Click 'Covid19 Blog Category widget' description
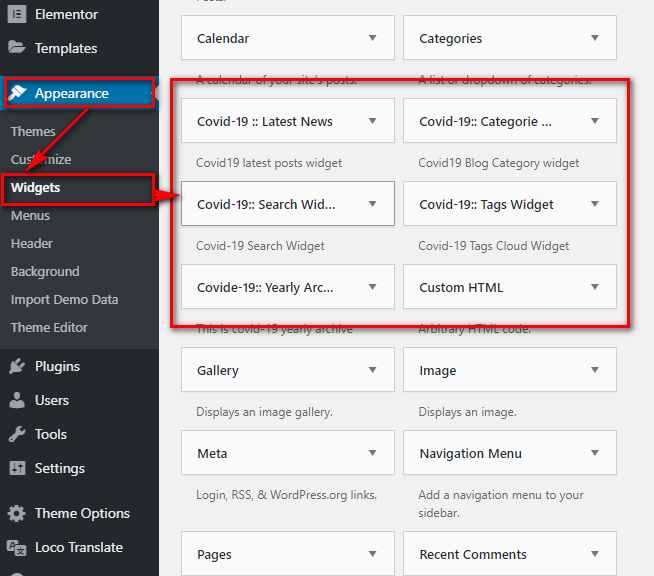Viewport: 654px width, 576px height. pyautogui.click(x=498, y=163)
